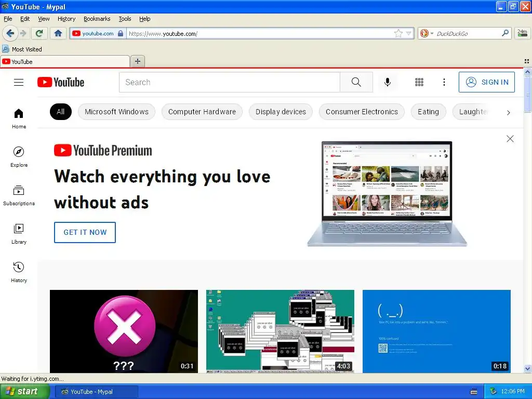Image resolution: width=532 pixels, height=399 pixels.
Task: Open Library in the sidebar
Action: click(x=19, y=234)
